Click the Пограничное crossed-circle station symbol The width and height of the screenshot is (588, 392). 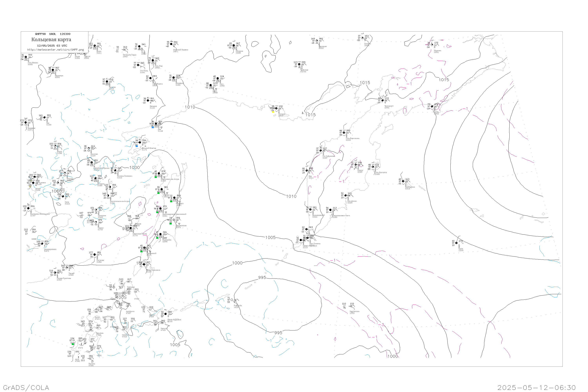tap(174, 220)
